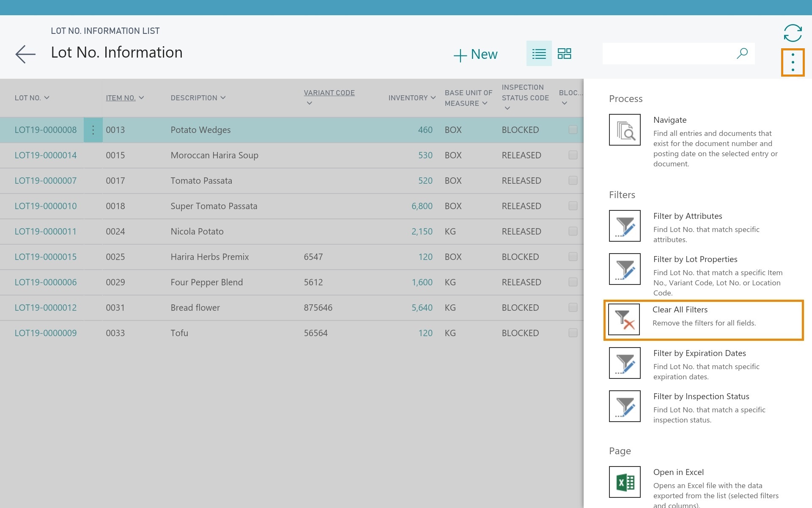The height and width of the screenshot is (508, 812).
Task: Expand the Inventory column dropdown arrow
Action: coord(433,98)
